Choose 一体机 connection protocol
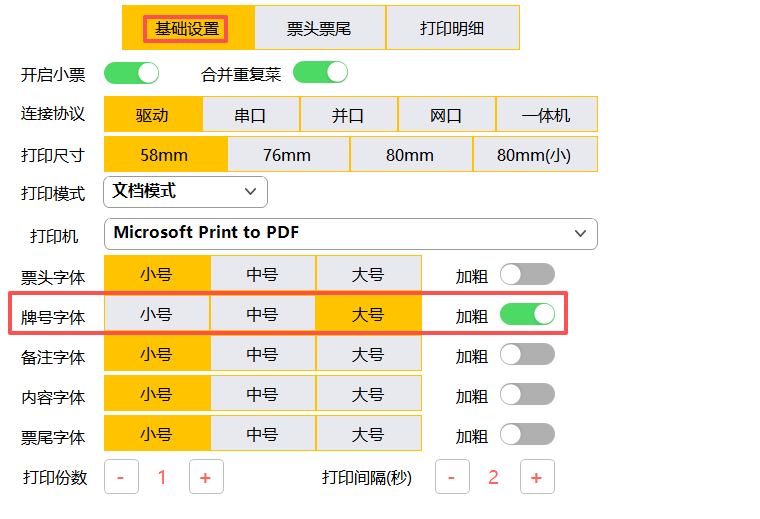The height and width of the screenshot is (519, 760). 546,115
